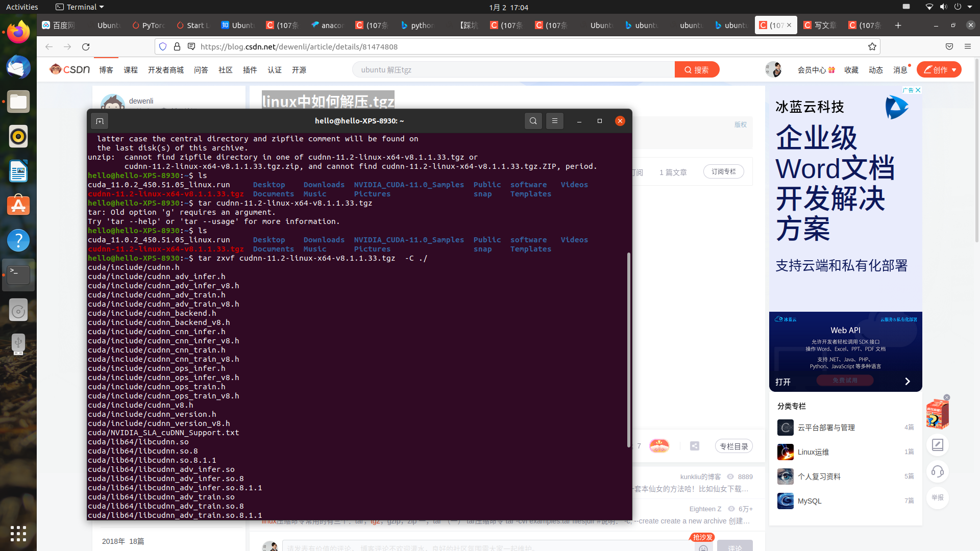Open search in the terminal window
This screenshot has width=980, height=551.
tap(533, 121)
